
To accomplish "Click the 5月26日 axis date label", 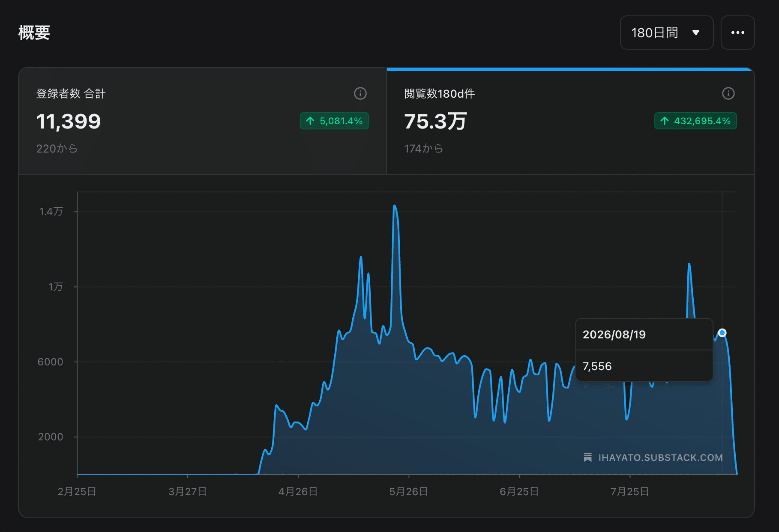I will [408, 491].
